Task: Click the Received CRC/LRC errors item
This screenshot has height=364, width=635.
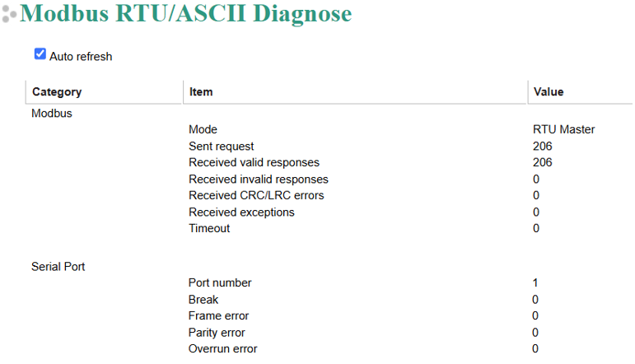Action: [x=256, y=195]
